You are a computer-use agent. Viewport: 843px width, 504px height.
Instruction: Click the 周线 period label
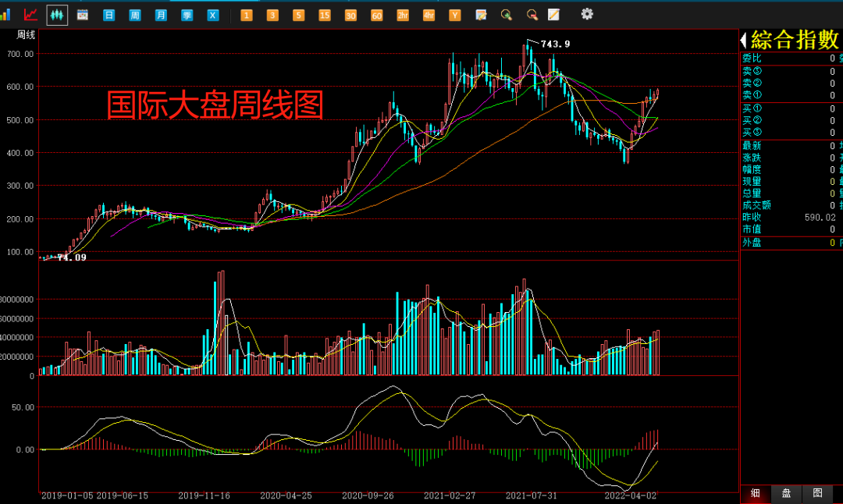[x=25, y=35]
